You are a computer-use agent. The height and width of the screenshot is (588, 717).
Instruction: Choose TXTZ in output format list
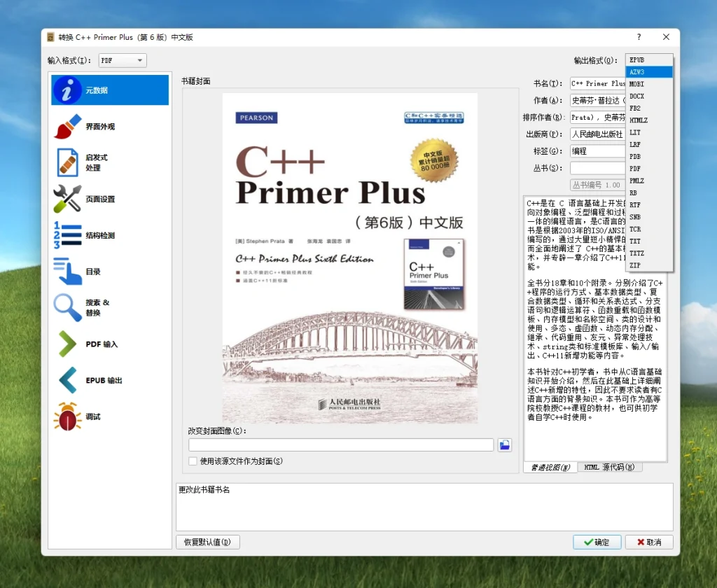(x=649, y=253)
